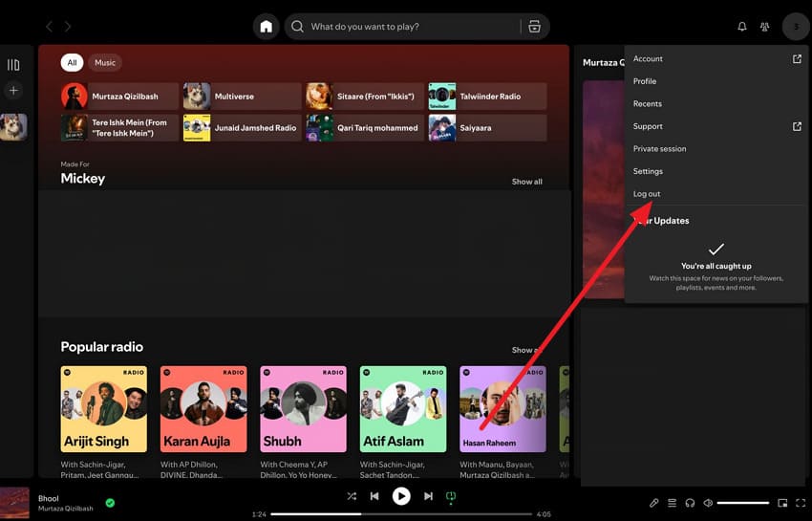Viewport: 812px width, 521px height.
Task: Open the Popular radio heading
Action: coord(102,347)
